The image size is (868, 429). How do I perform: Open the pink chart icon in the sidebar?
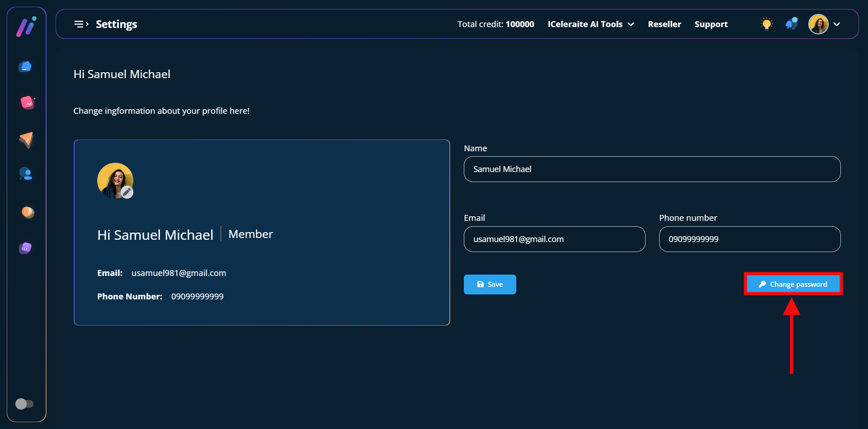point(27,103)
